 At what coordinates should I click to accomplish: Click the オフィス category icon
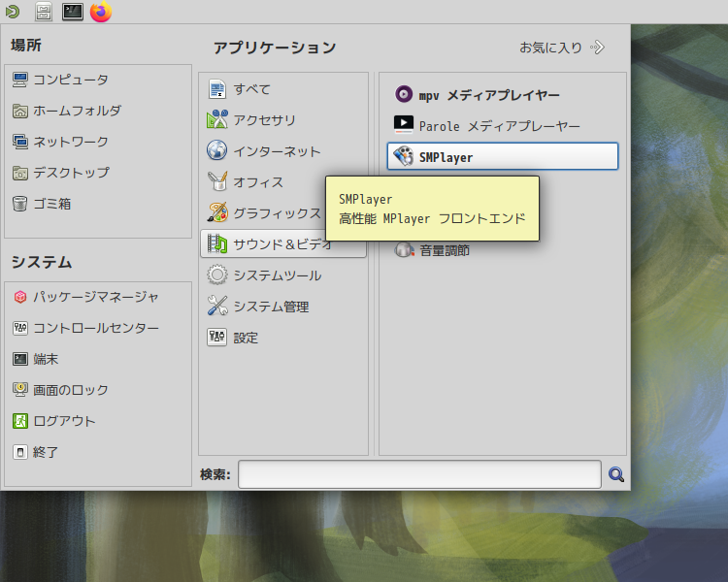click(216, 182)
